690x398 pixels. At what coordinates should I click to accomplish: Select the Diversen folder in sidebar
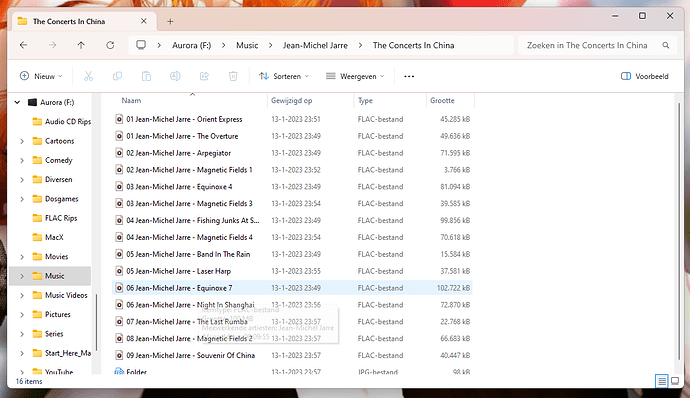pyautogui.click(x=59, y=179)
